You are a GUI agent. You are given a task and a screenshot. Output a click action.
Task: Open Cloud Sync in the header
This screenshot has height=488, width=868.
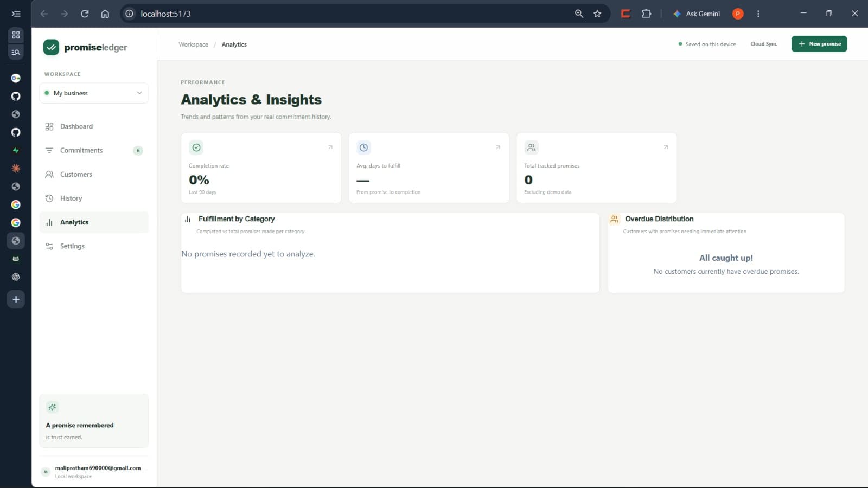click(x=763, y=44)
